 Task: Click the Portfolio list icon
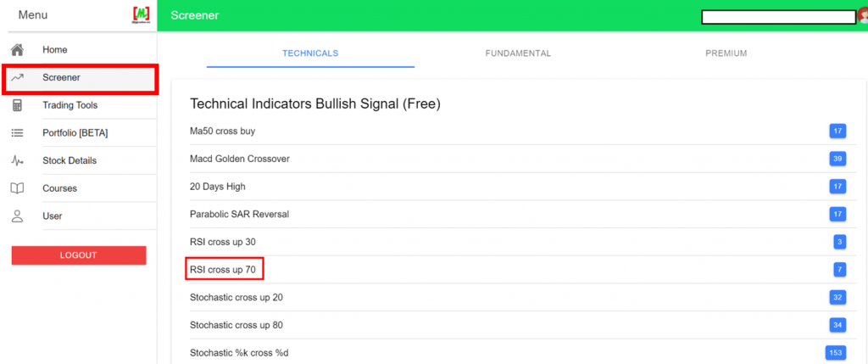pos(17,133)
